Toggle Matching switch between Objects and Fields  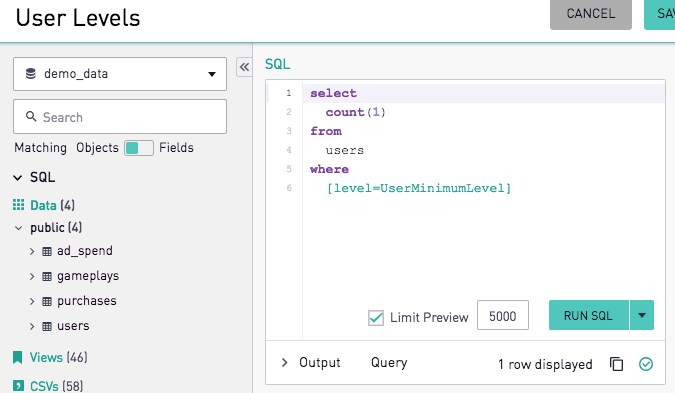tap(139, 148)
